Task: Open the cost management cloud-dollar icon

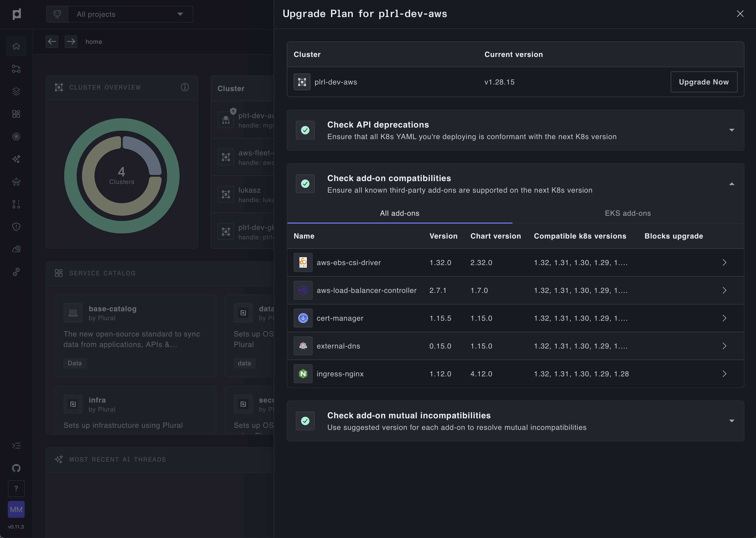Action: pyautogui.click(x=16, y=249)
